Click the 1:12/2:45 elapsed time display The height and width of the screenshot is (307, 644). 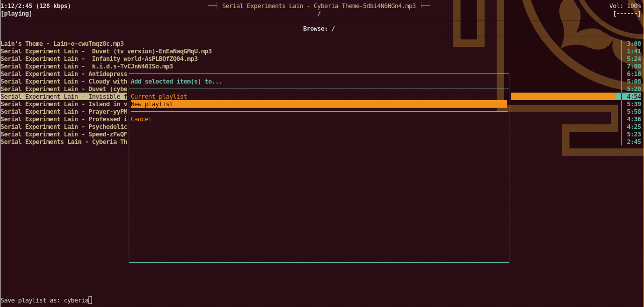click(x=16, y=6)
